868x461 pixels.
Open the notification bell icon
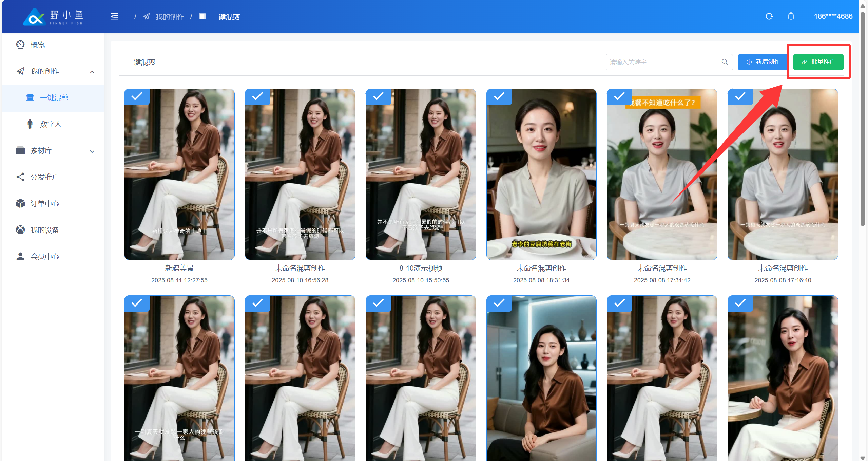(x=791, y=16)
